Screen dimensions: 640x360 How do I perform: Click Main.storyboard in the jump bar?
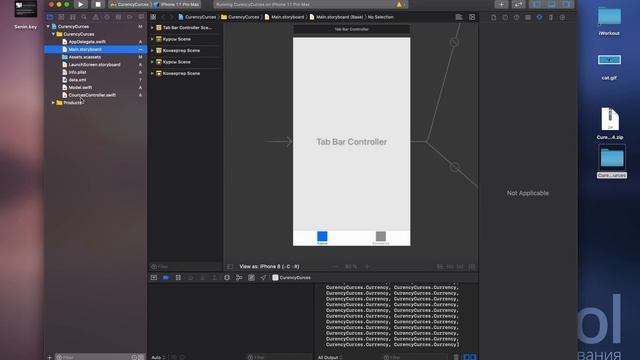click(284, 17)
